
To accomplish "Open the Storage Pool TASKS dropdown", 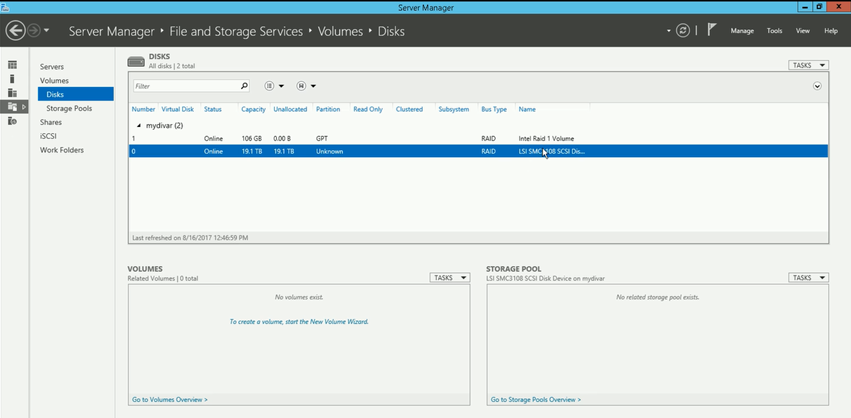I will 808,278.
